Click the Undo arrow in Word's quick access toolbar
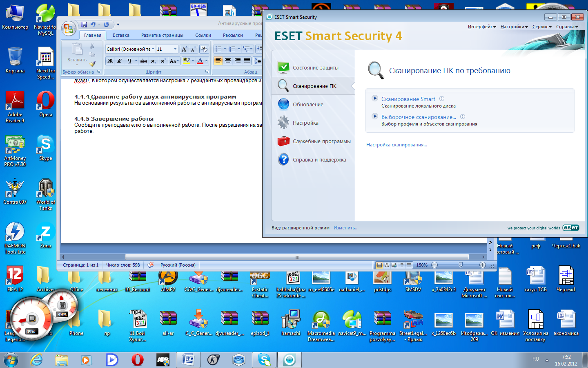588x368 pixels. (93, 25)
